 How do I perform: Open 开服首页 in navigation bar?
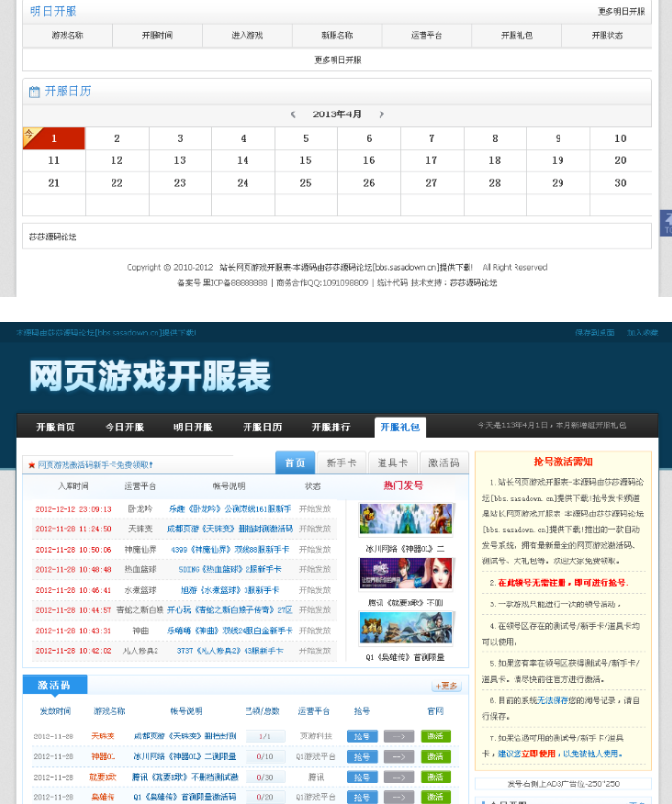(56, 426)
